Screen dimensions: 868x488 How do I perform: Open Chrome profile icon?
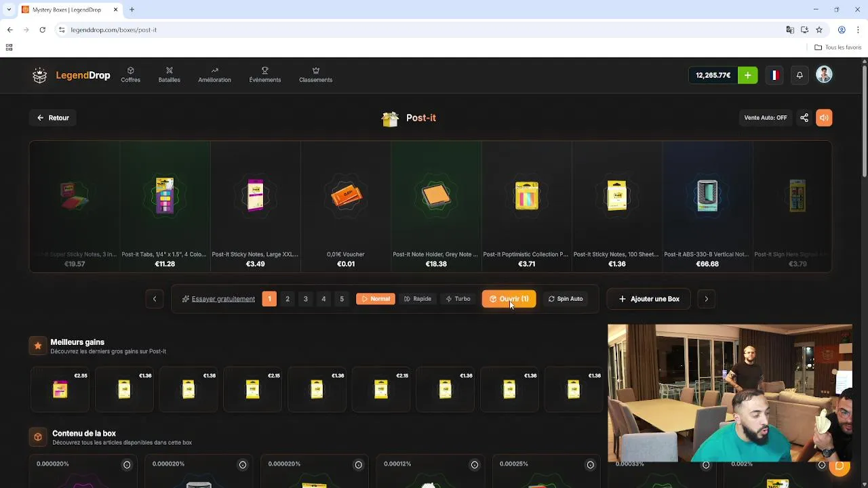click(842, 30)
